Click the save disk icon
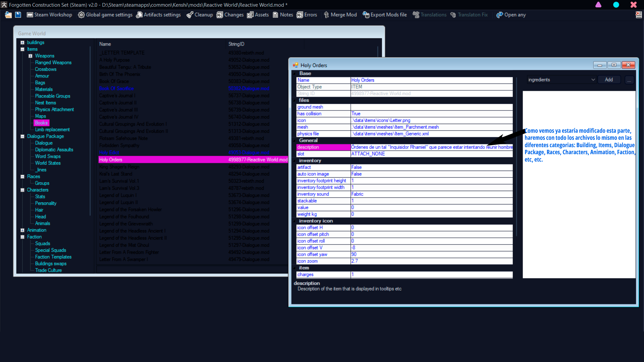Viewport: 644px width, 362px height. tap(18, 15)
